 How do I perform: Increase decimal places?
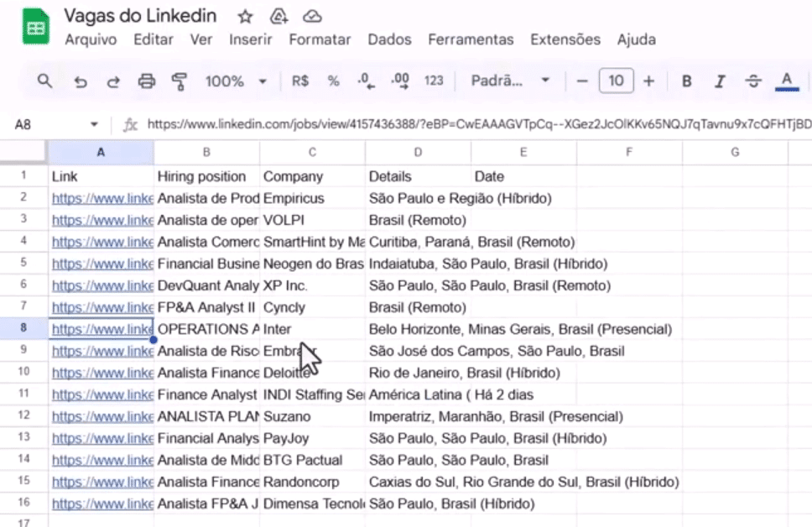click(400, 81)
